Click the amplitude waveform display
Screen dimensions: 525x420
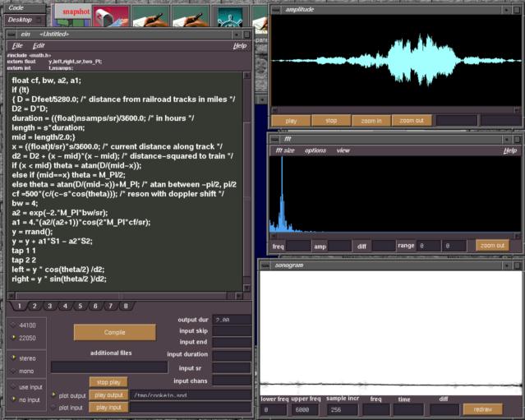click(x=396, y=62)
